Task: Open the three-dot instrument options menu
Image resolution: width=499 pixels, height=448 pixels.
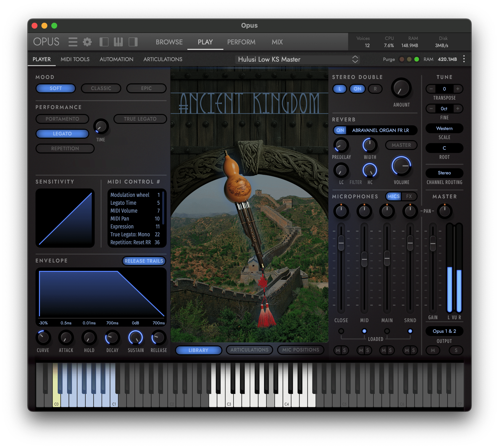Action: click(464, 59)
